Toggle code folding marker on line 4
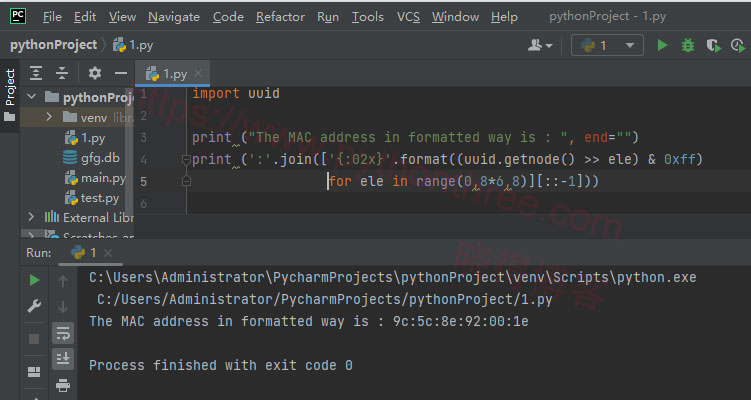 click(186, 160)
